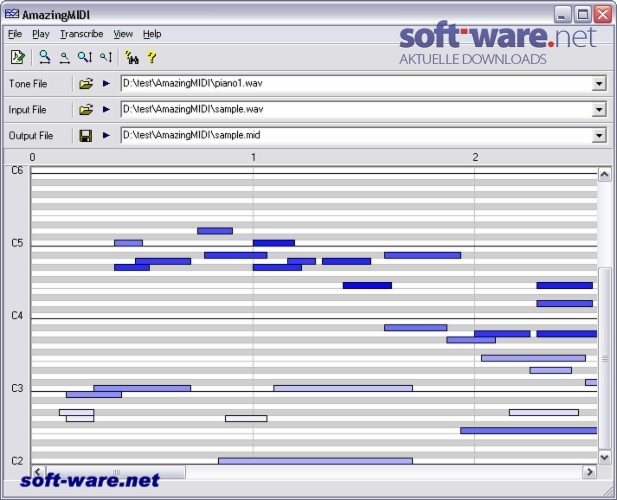Open the Play menu

click(41, 34)
